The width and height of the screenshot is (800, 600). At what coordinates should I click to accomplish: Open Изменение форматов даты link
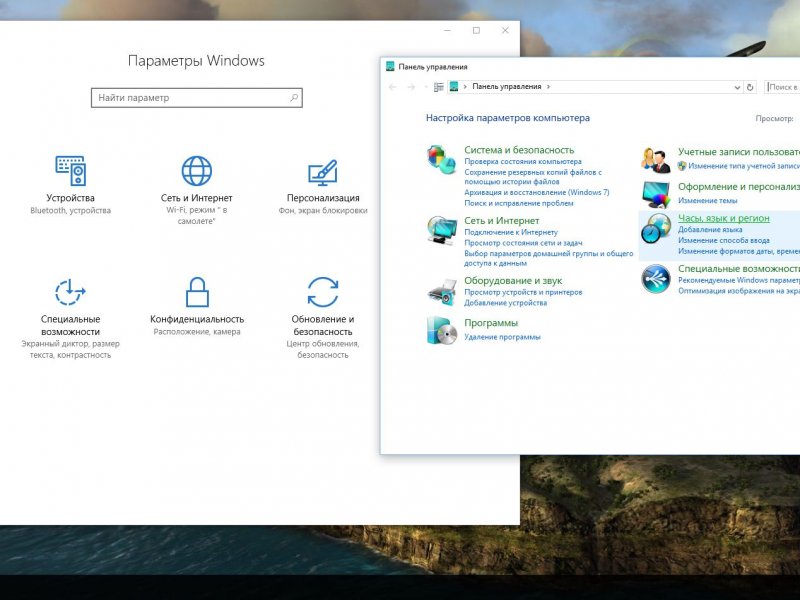tap(739, 251)
